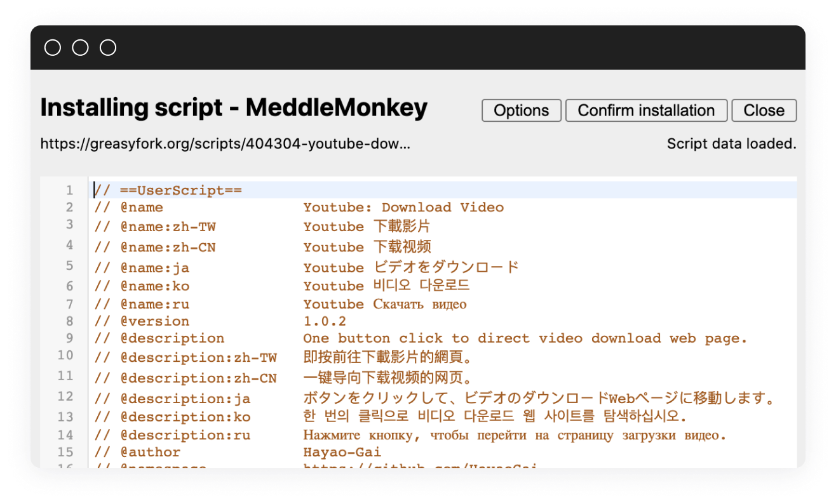Click the @description:zh-CN key
This screenshot has width=836, height=504.
[x=199, y=378]
